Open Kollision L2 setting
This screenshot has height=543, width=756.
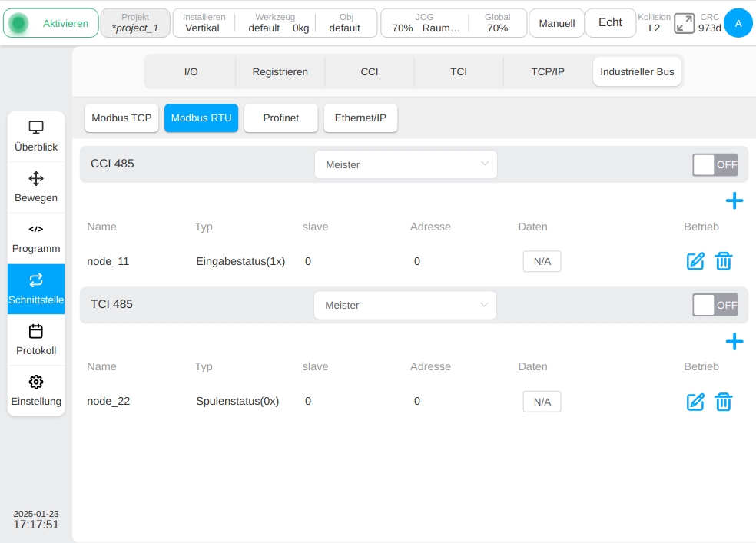(x=655, y=22)
